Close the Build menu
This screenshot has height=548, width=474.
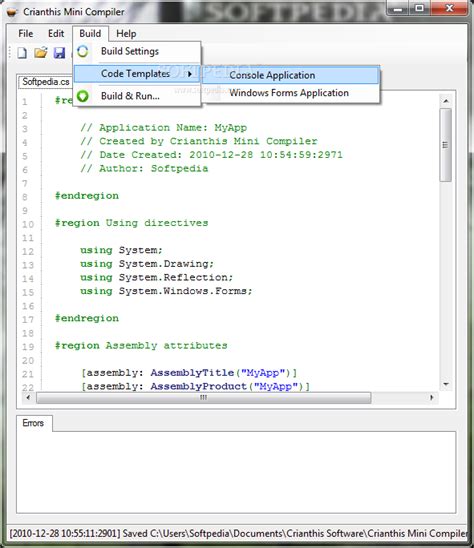click(90, 34)
